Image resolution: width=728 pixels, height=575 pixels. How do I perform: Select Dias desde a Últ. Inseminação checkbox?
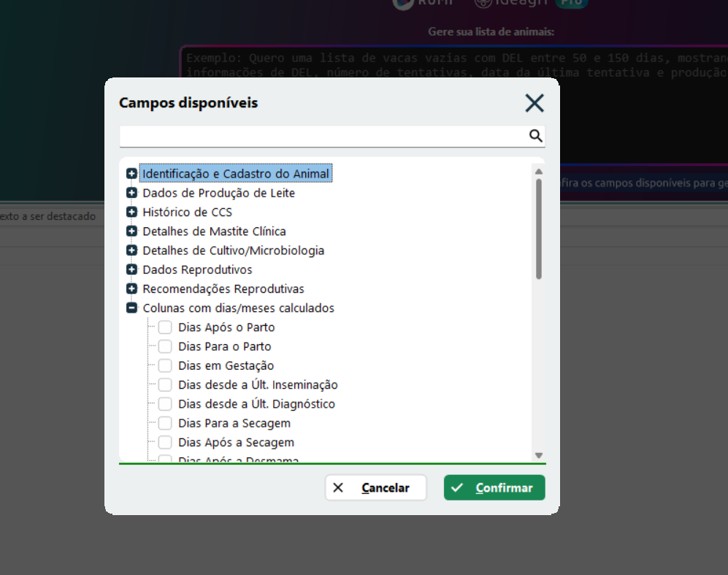(165, 385)
